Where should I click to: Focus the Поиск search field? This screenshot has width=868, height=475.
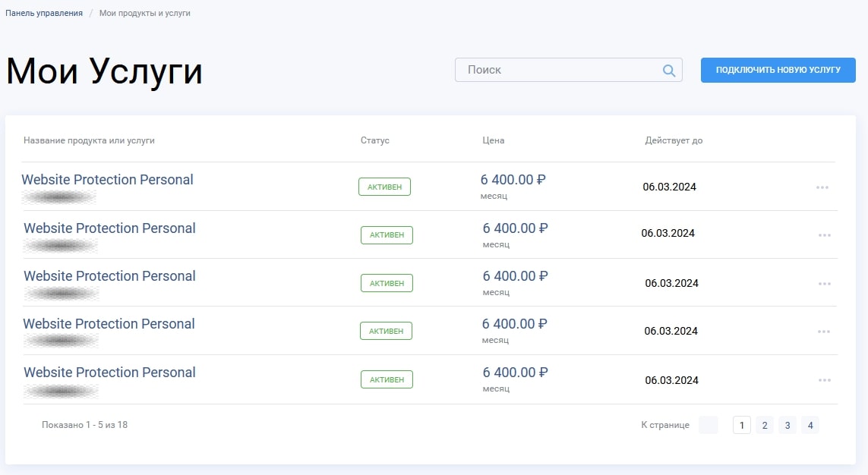pos(569,71)
